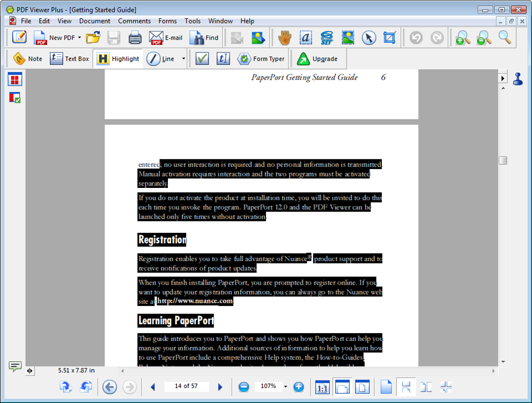
Task: Click the New PDF button
Action: (x=54, y=38)
